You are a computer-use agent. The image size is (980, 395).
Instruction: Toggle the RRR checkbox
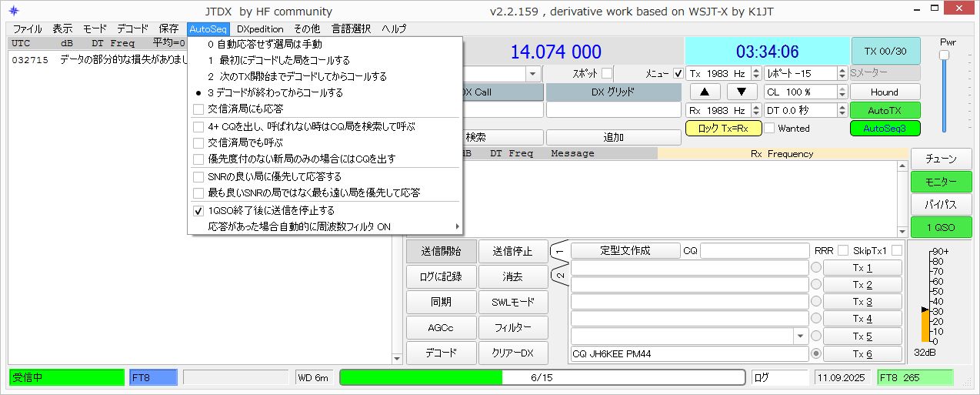point(843,250)
